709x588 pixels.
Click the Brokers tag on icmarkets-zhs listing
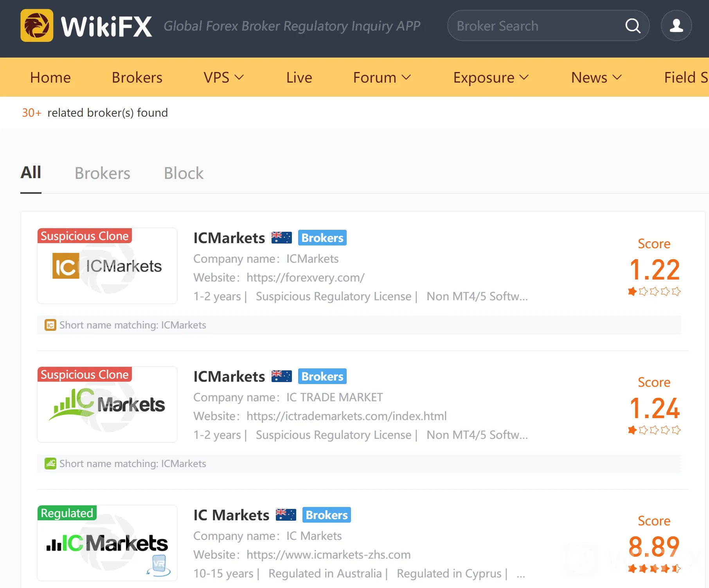pyautogui.click(x=327, y=515)
